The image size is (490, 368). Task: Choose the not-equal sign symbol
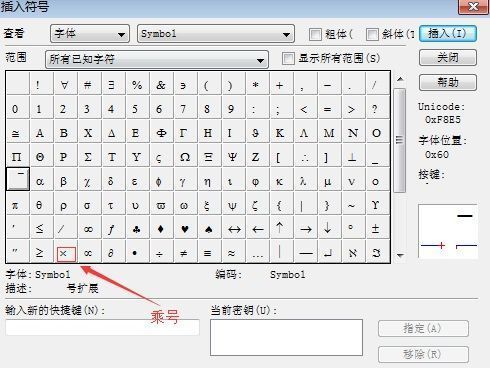coord(183,254)
